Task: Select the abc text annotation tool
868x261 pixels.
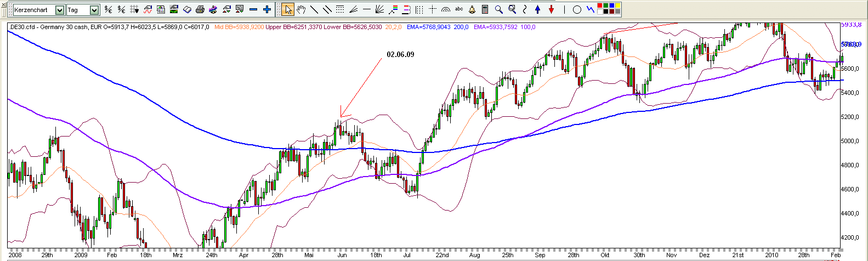Action: click(459, 9)
